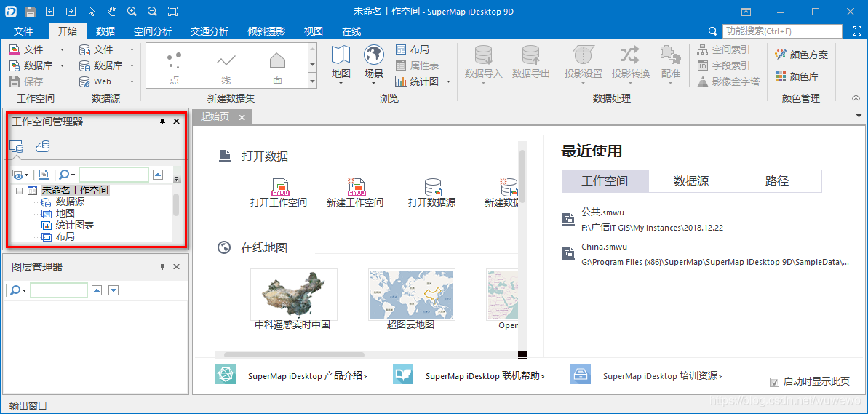Click 打开数据源 icon on start page
The width and height of the screenshot is (868, 414).
point(431,193)
